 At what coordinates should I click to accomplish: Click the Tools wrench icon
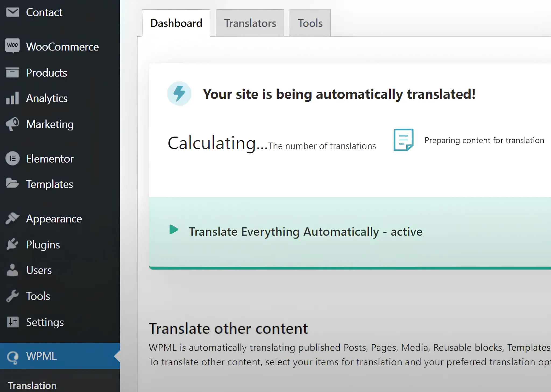[12, 296]
